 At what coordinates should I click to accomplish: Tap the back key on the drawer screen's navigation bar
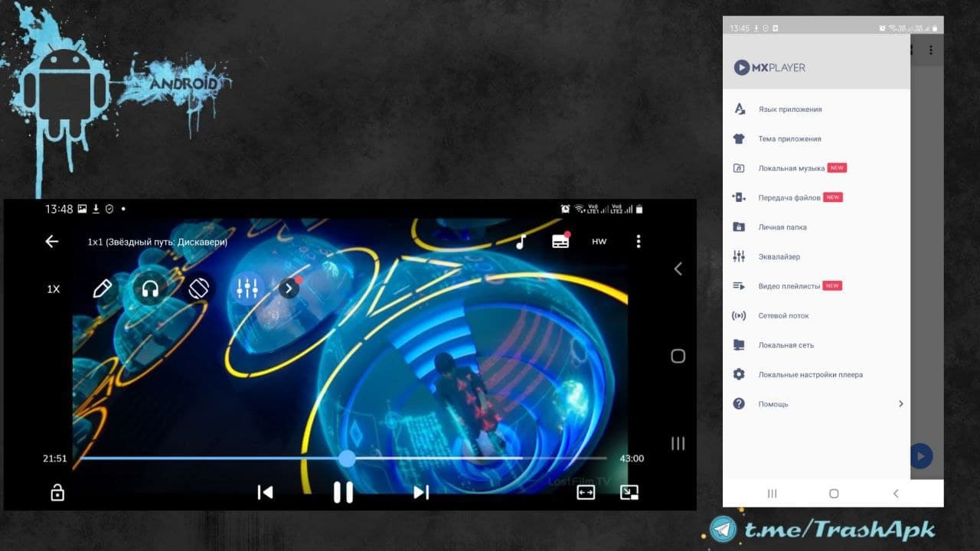click(x=896, y=494)
